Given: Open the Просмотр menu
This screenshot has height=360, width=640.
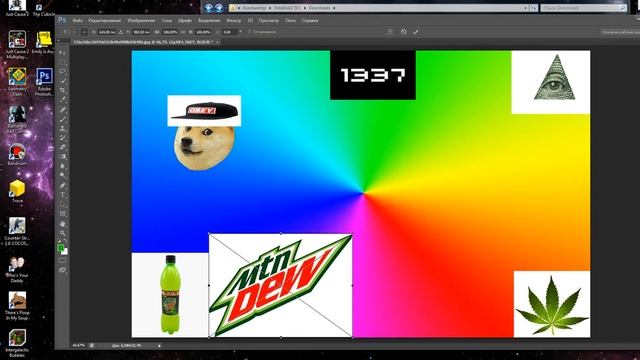Looking at the screenshot, I should pos(269,20).
